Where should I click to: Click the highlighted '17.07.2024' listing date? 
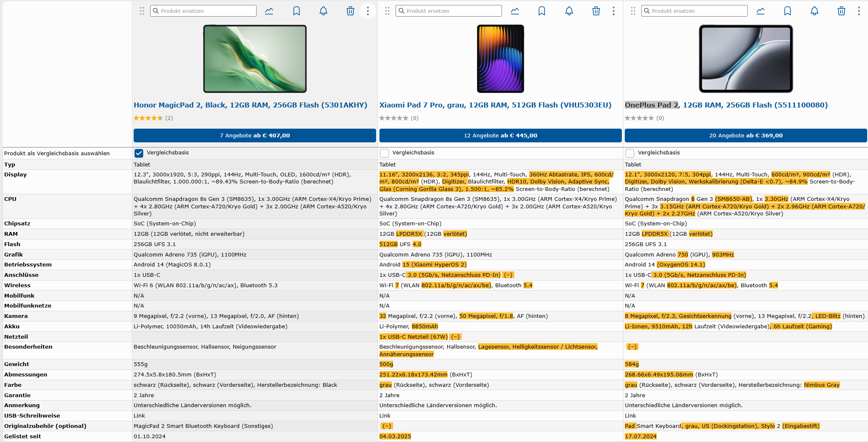(641, 437)
